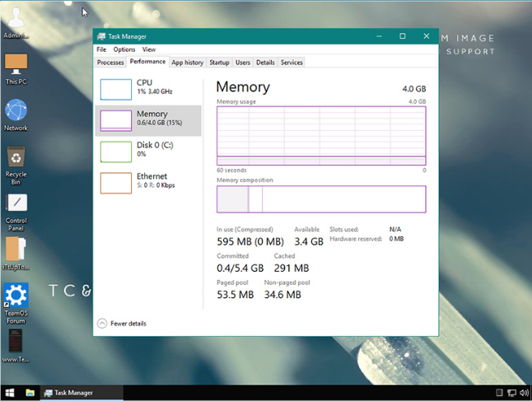Click the Hardware reserved label
Image resolution: width=532 pixels, height=401 pixels.
pyautogui.click(x=356, y=239)
